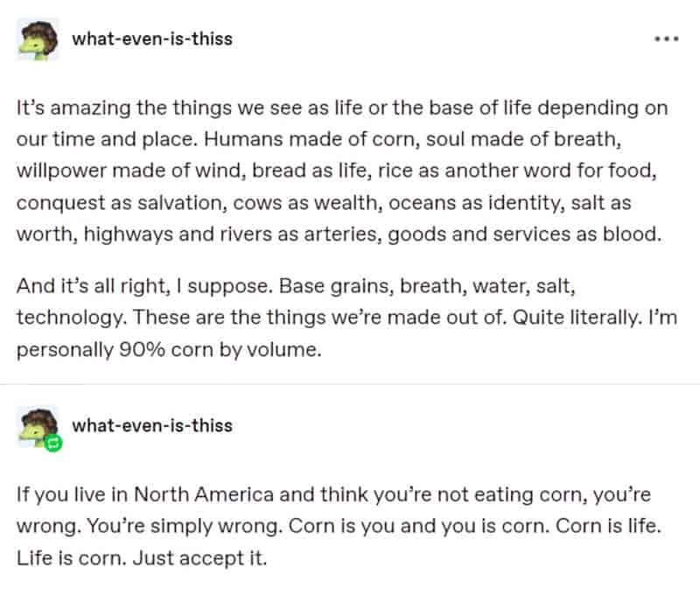
Task: Click the words "North America" in the reblog
Action: click(x=204, y=494)
